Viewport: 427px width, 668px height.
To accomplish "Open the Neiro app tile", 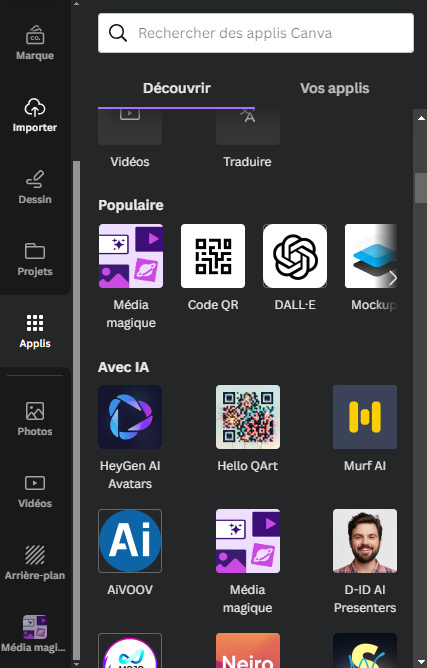I will (x=248, y=651).
